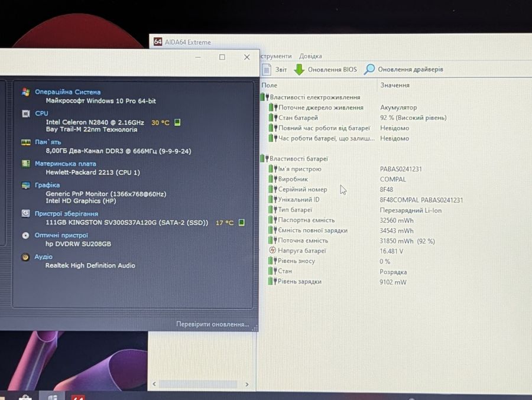Click the RAM module icon beside Пам'ять
Image resolution: width=532 pixels, height=400 pixels.
coord(26,142)
